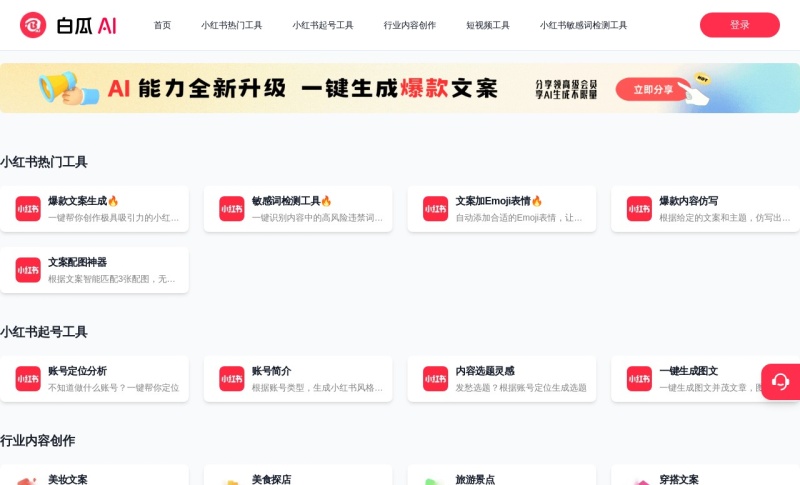Click the 小红书 icon on 一键生成图文 card
The width and height of the screenshot is (800, 485).
(x=639, y=378)
